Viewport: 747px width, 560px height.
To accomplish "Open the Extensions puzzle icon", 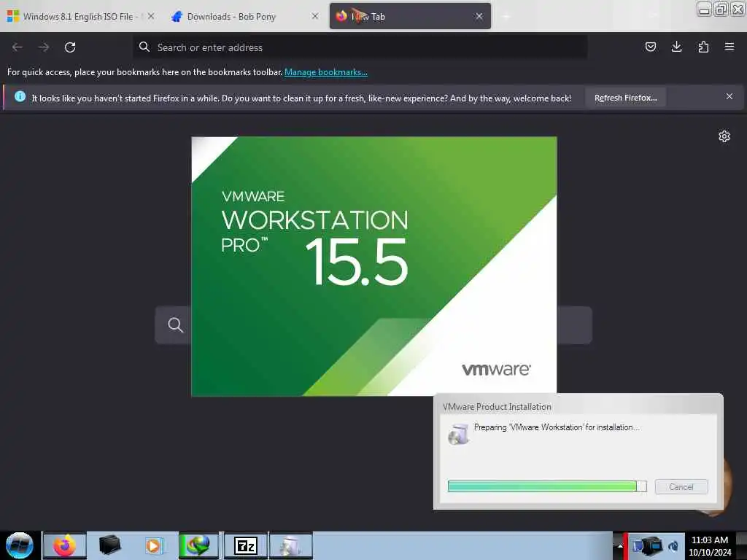I will pyautogui.click(x=703, y=47).
